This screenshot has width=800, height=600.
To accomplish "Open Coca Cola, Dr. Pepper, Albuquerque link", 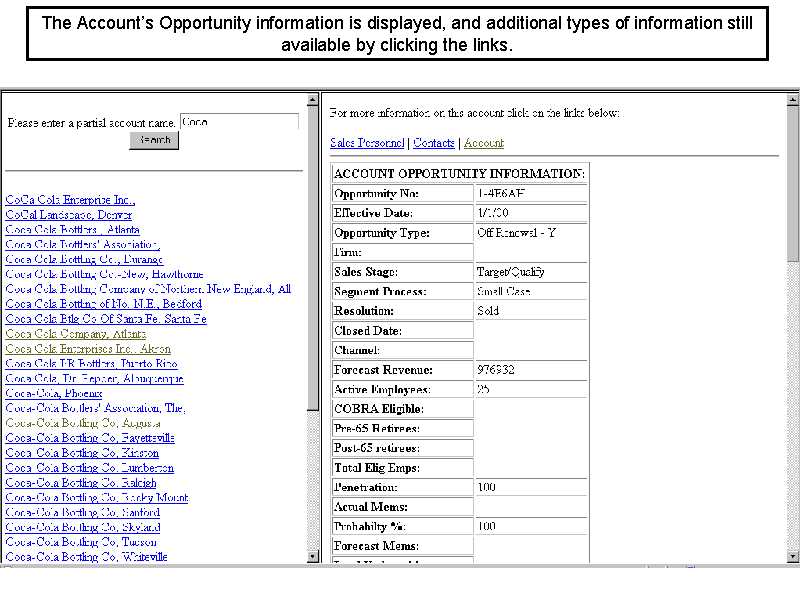I will 94,379.
